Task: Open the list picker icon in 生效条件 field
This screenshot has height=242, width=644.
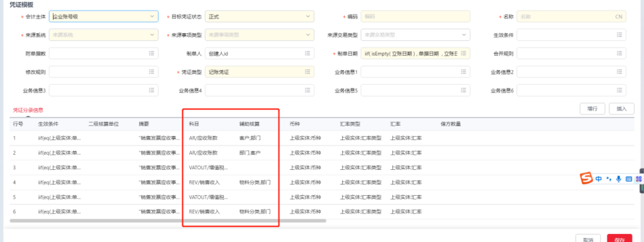Action: pyautogui.click(x=620, y=35)
